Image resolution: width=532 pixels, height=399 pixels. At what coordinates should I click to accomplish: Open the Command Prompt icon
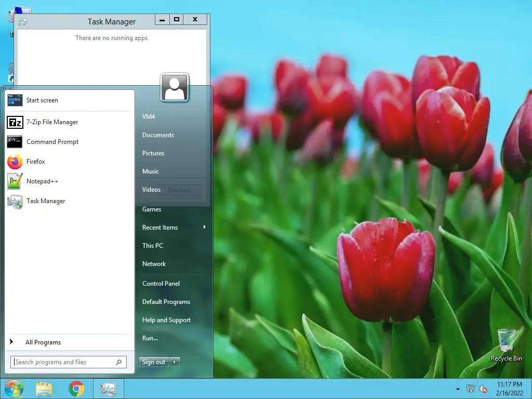15,141
